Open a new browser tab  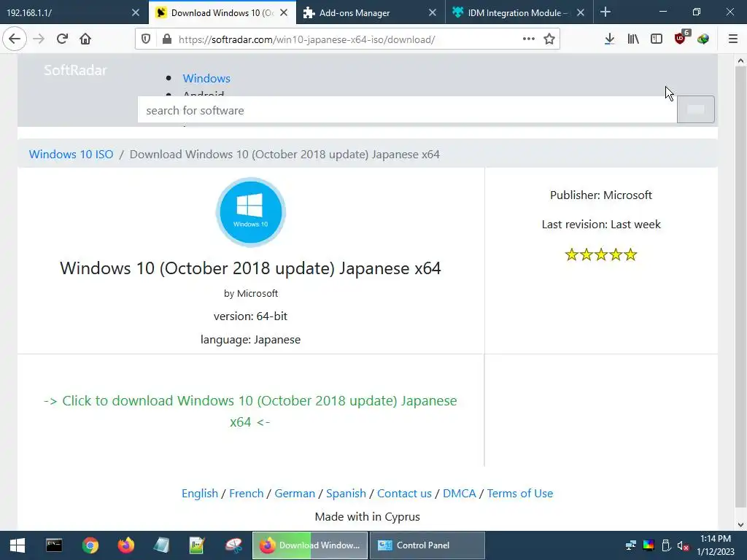(x=605, y=12)
